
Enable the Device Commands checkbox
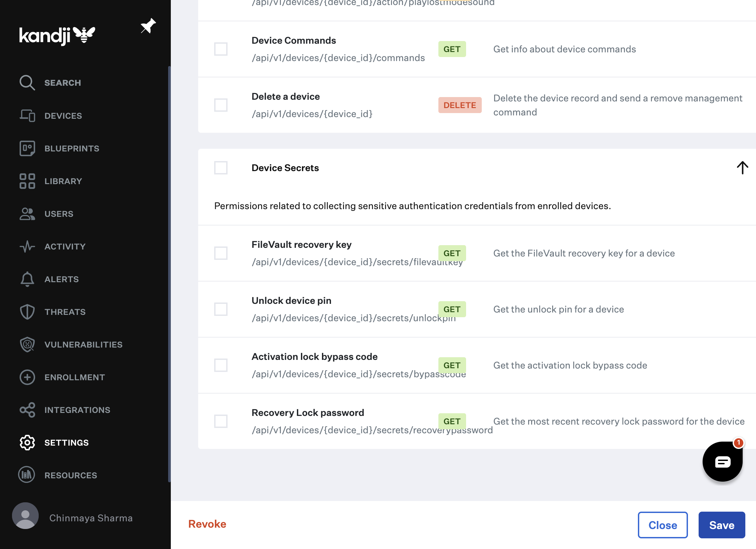(x=221, y=49)
